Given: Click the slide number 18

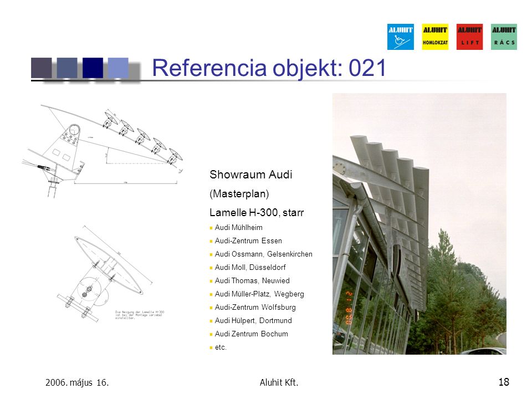Looking at the screenshot, I should pos(504,382).
